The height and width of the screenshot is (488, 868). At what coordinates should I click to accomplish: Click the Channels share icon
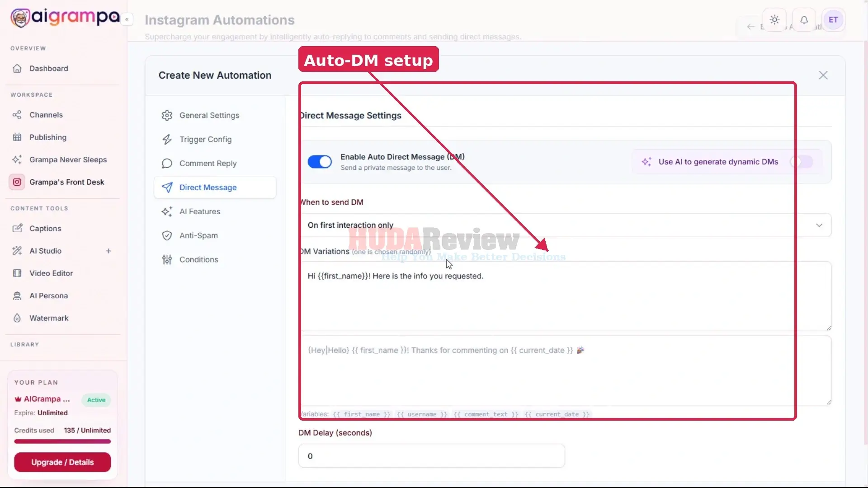17,115
